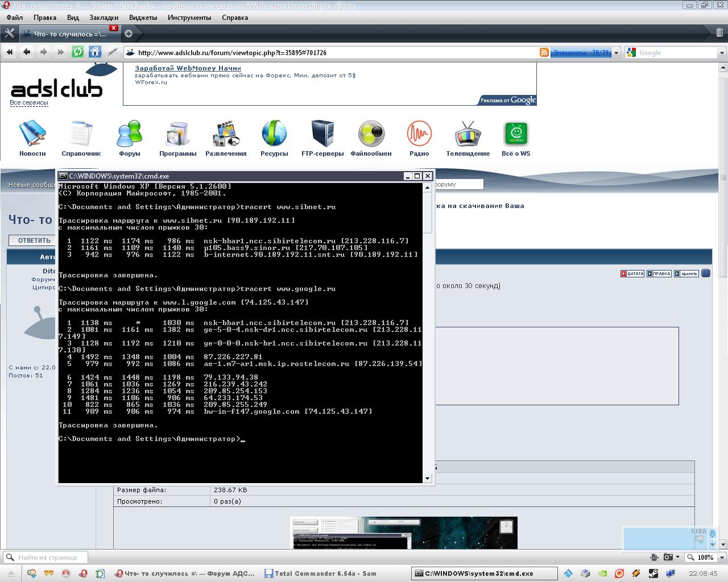The width and height of the screenshot is (728, 582).
Task: Open the RSS feed icon in address bar
Action: (544, 53)
